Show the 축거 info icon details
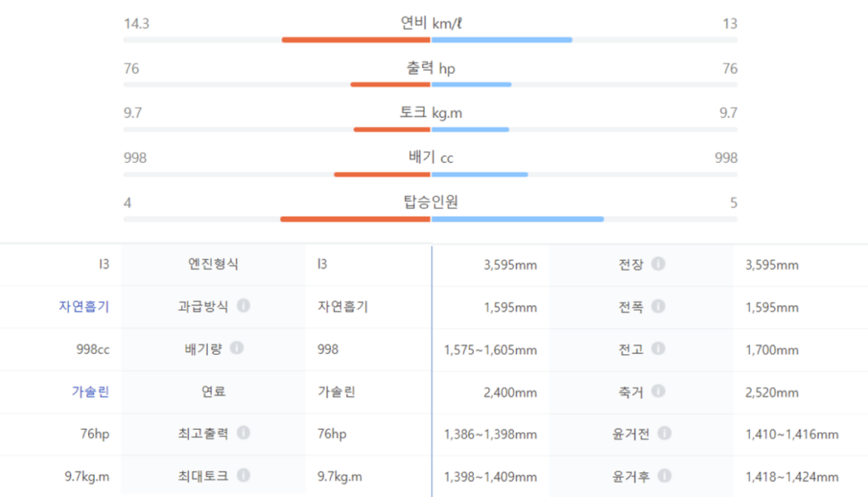 coord(658,391)
